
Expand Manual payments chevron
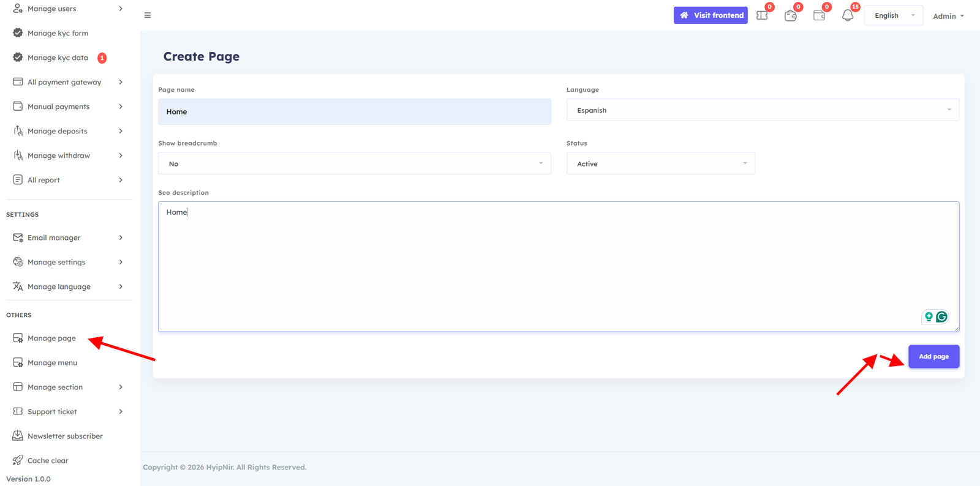pyautogui.click(x=121, y=107)
